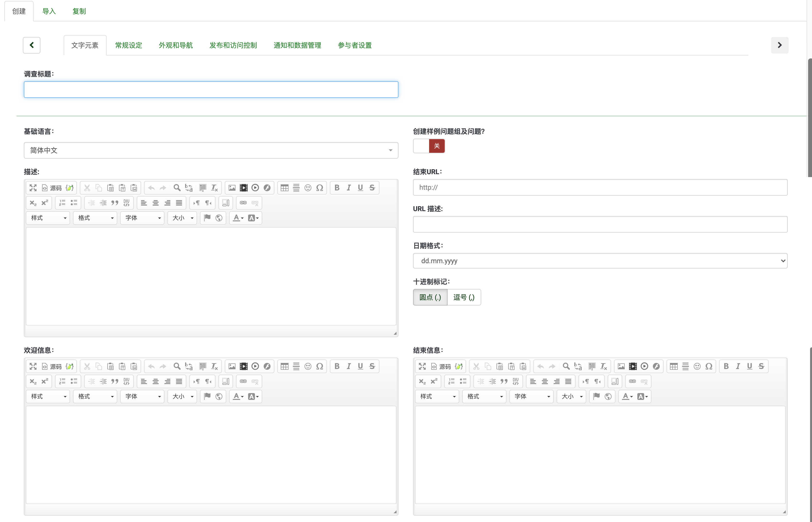Click the left arrow tab scroll button

point(32,45)
